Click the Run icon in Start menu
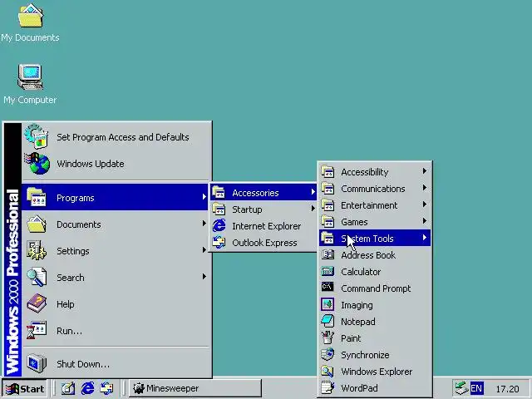The image size is (532, 399). pyautogui.click(x=37, y=330)
